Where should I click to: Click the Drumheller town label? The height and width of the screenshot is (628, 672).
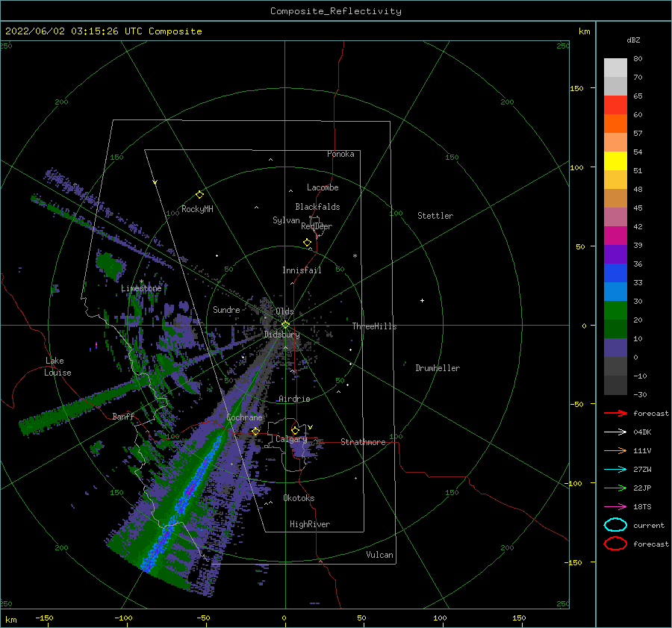coord(438,368)
